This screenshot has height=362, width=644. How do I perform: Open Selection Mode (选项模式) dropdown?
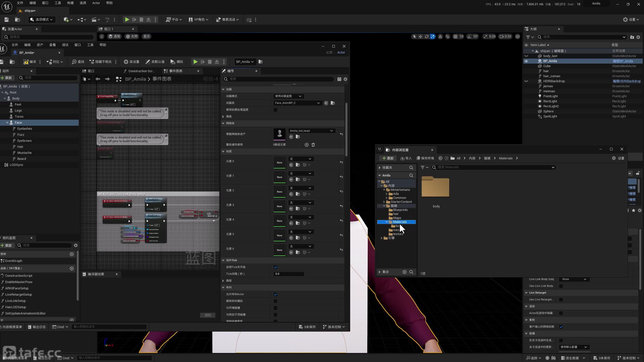tap(41, 20)
